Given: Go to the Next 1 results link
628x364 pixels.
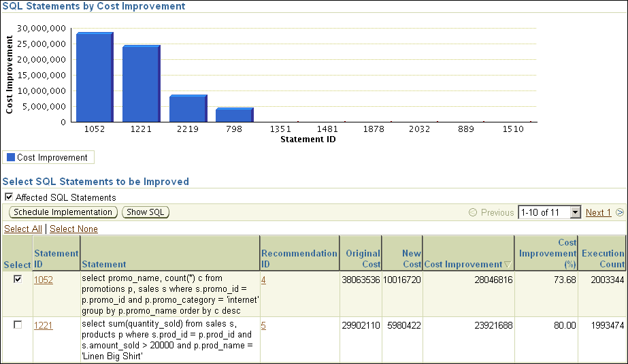Looking at the screenshot, I should click(x=598, y=212).
